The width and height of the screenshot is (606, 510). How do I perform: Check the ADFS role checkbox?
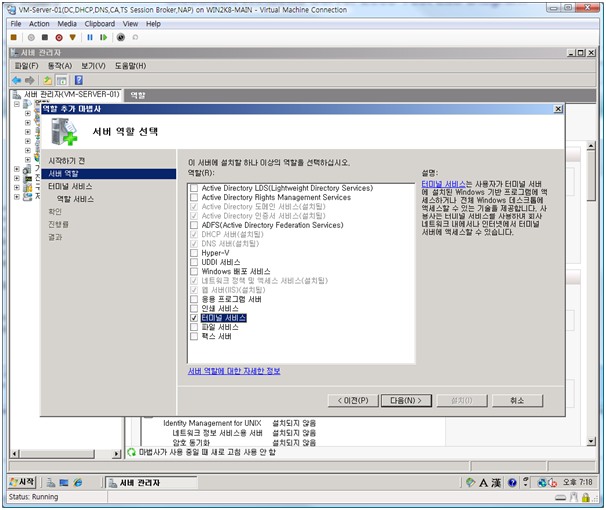(x=194, y=225)
